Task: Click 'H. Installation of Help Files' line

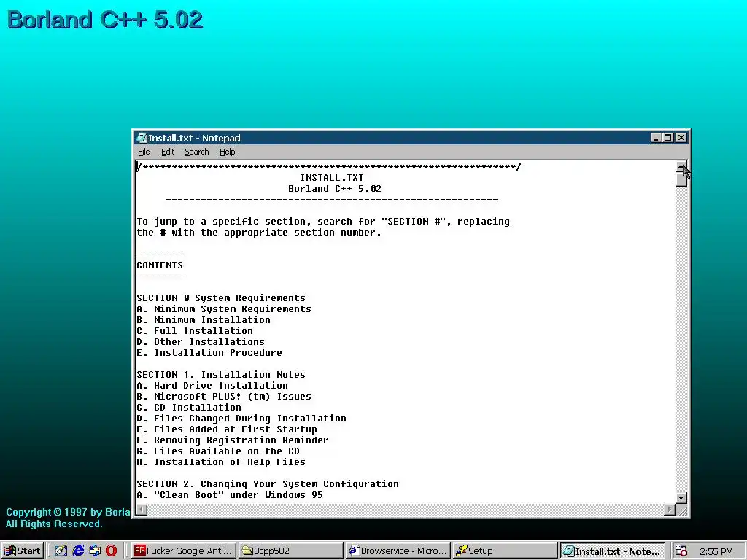Action: coord(221,462)
